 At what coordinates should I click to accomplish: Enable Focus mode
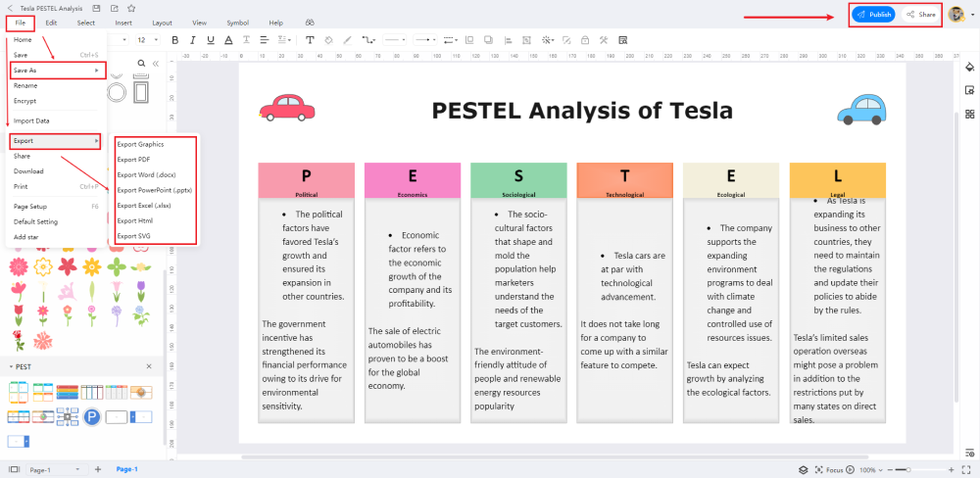[x=829, y=469]
